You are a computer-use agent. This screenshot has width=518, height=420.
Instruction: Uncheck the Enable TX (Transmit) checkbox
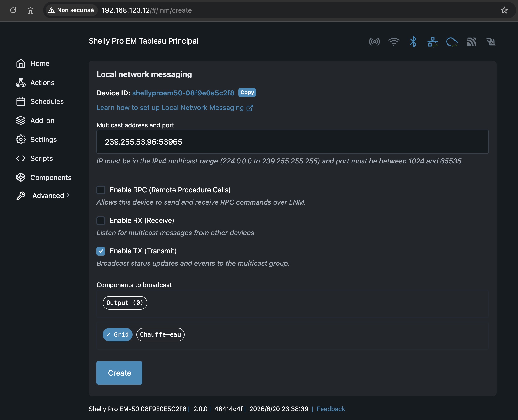point(101,251)
